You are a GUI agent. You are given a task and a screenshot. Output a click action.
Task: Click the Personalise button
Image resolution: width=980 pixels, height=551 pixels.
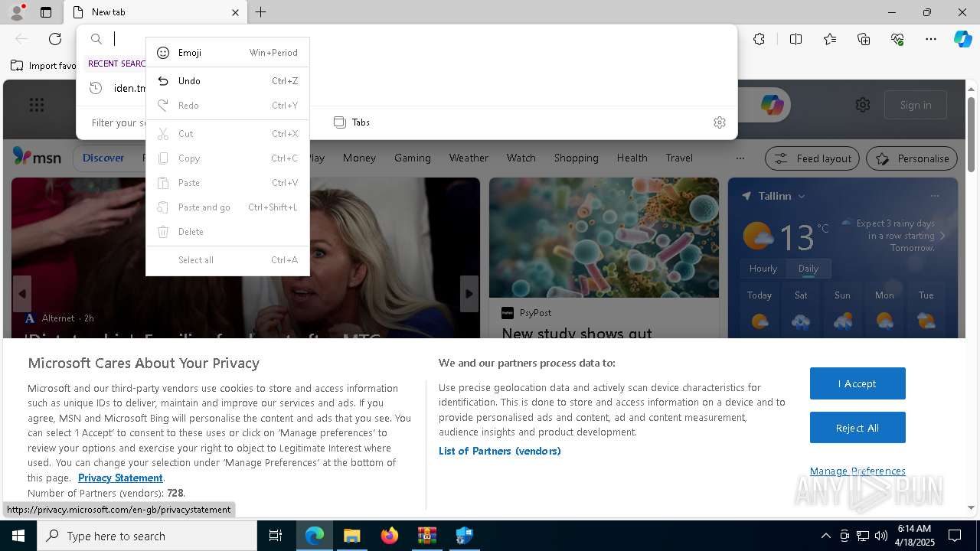coord(912,158)
